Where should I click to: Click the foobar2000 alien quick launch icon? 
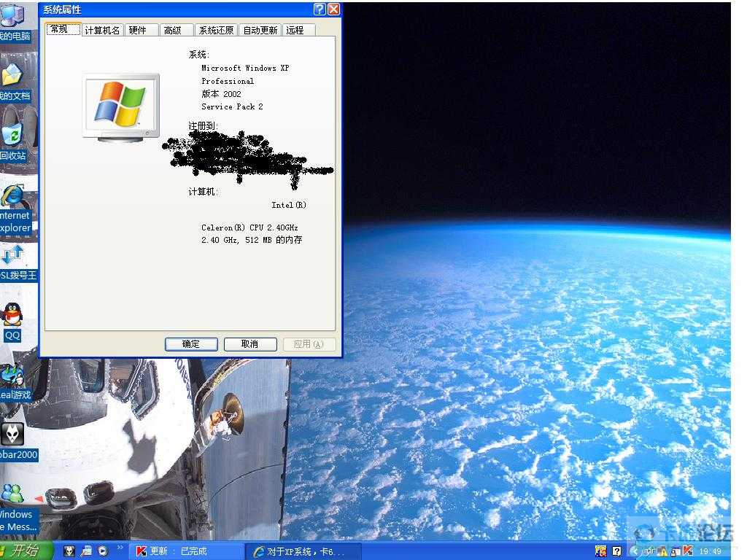[69, 551]
